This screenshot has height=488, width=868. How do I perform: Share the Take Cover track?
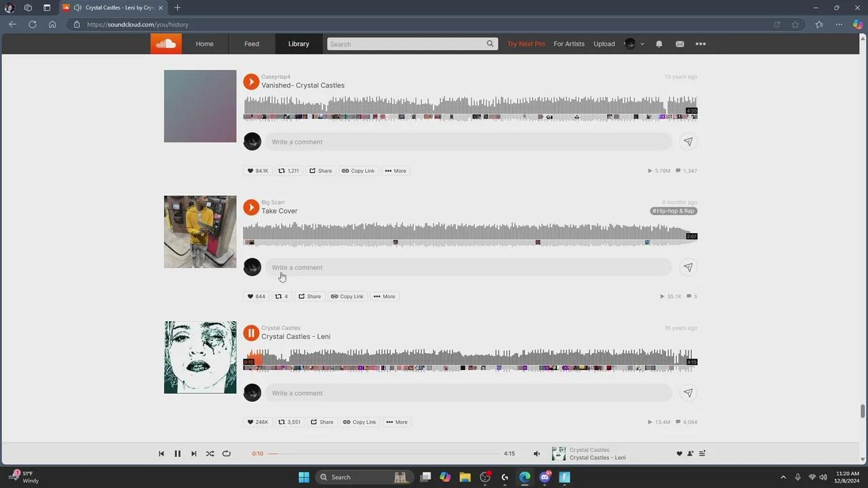(310, 296)
